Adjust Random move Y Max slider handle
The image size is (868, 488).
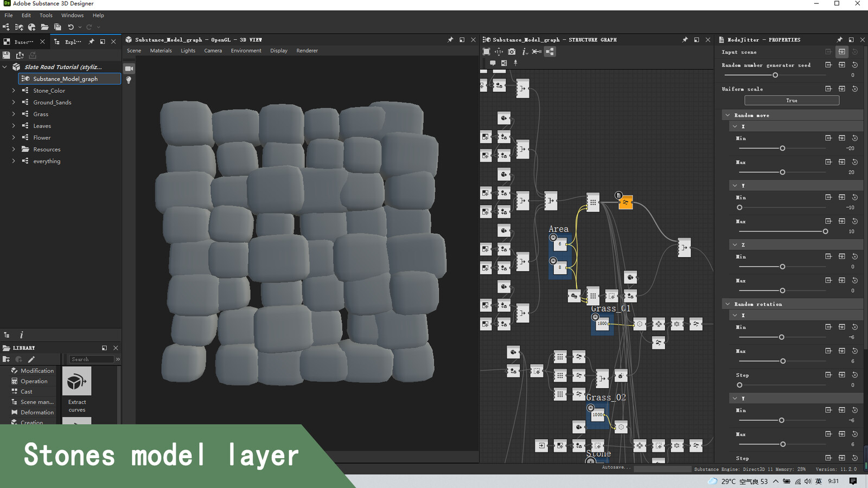coord(825,232)
